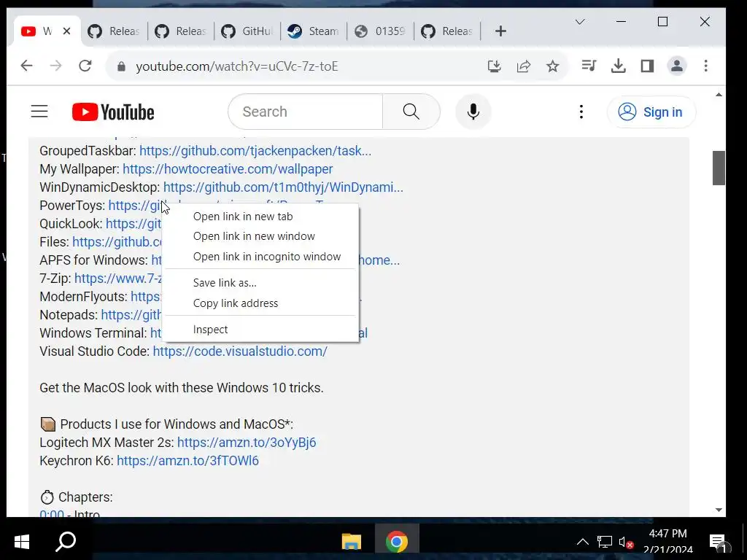Open Chrome downloads tray icon
This screenshot has height=560, width=747.
click(618, 66)
